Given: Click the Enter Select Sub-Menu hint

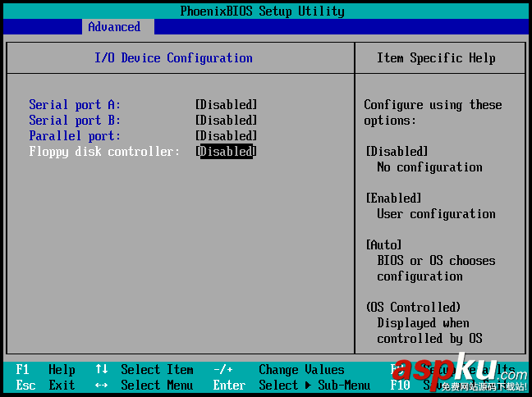Looking at the screenshot, I should (291, 385).
